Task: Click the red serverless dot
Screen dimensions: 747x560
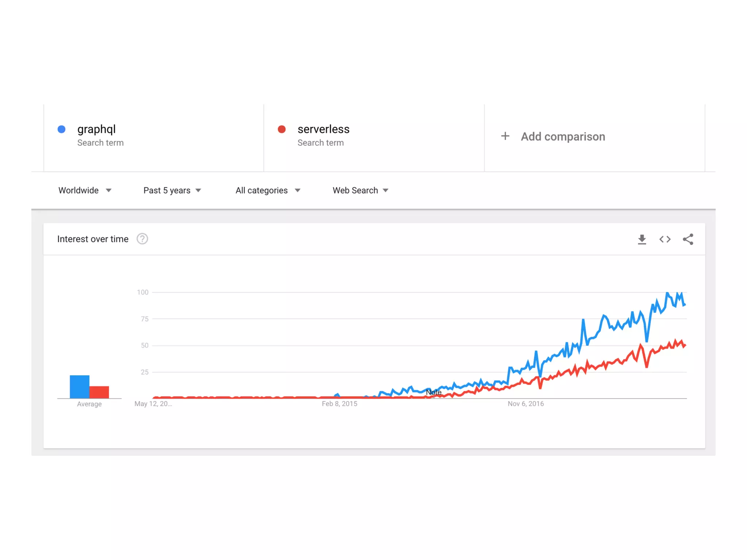Action: pyautogui.click(x=282, y=129)
